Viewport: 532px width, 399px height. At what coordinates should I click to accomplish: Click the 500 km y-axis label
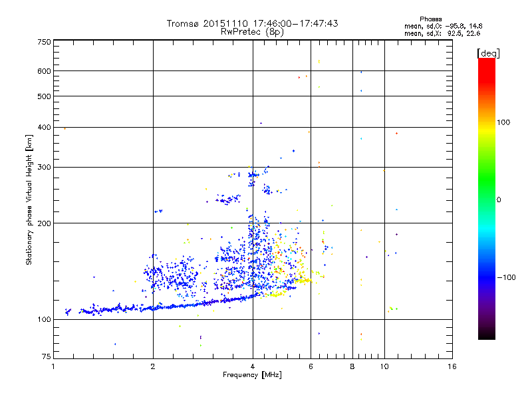coord(44,96)
